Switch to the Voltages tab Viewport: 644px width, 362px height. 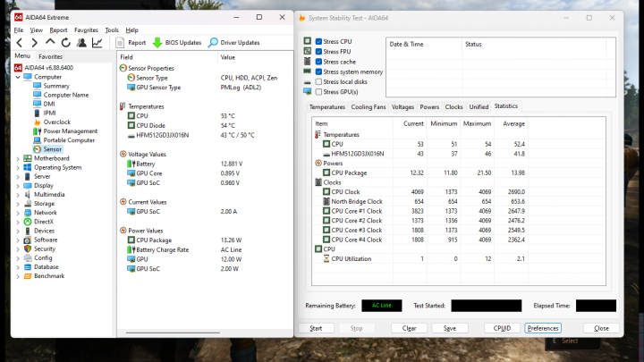[x=402, y=106]
